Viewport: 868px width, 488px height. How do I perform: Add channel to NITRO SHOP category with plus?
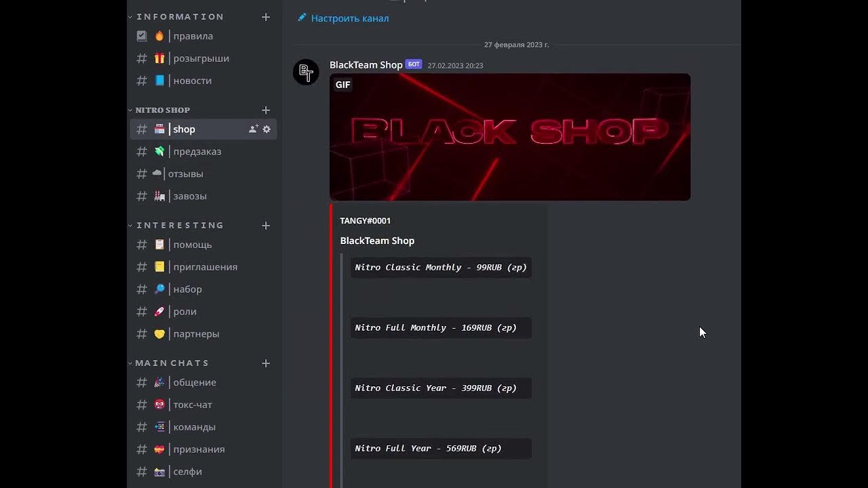coord(266,110)
